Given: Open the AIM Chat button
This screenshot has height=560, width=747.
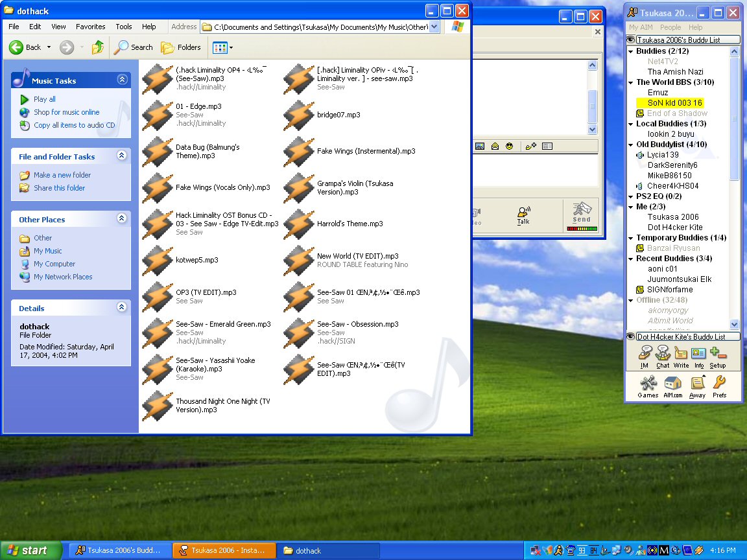Looking at the screenshot, I should pos(663,356).
